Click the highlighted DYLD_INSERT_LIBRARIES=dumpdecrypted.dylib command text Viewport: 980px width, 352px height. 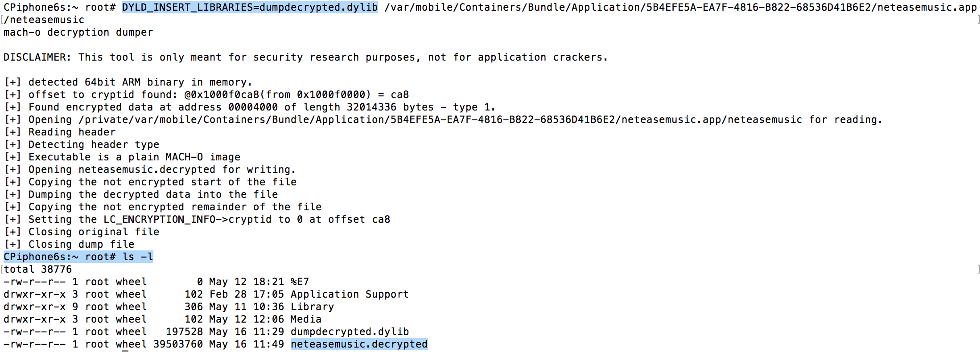[x=250, y=8]
